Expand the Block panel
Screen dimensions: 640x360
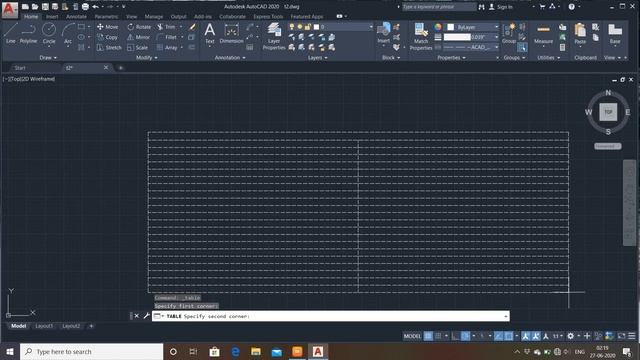click(x=391, y=58)
